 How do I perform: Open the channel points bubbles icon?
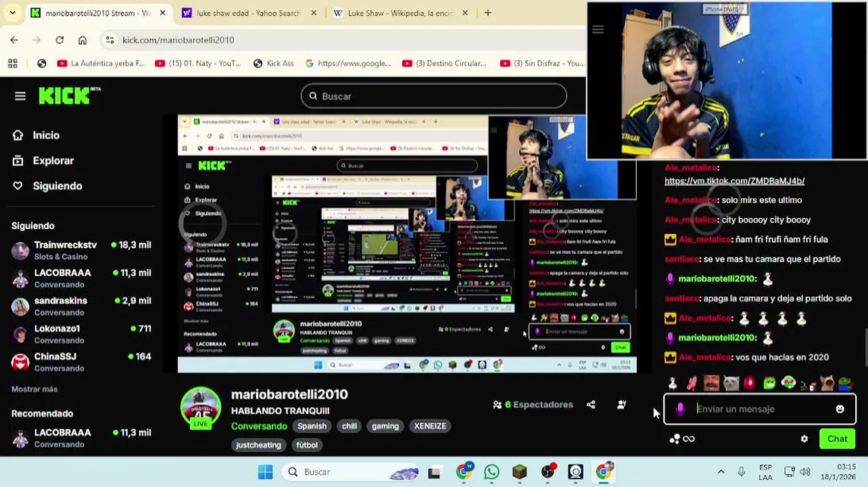675,439
